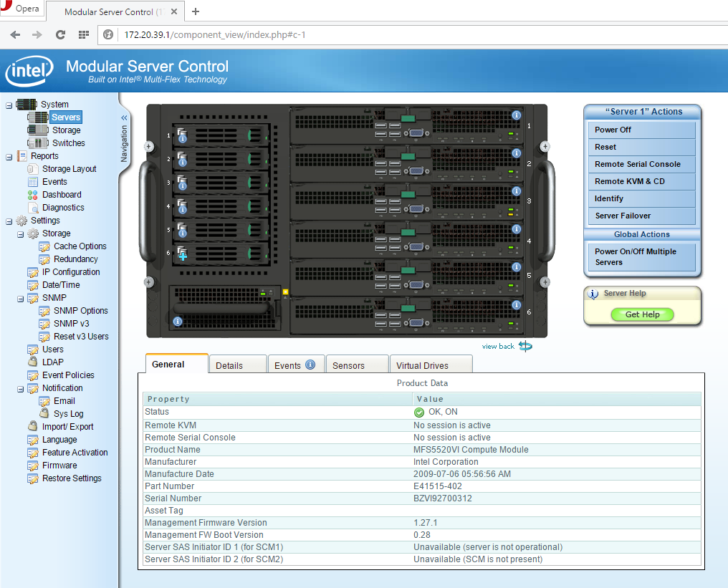
Task: Click the Server Help info icon
Action: (x=593, y=294)
